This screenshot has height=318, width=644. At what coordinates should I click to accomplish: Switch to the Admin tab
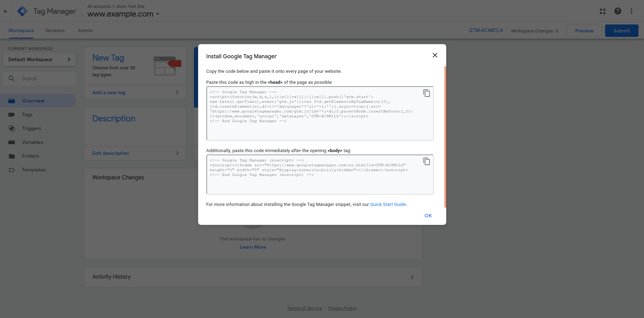coord(85,31)
